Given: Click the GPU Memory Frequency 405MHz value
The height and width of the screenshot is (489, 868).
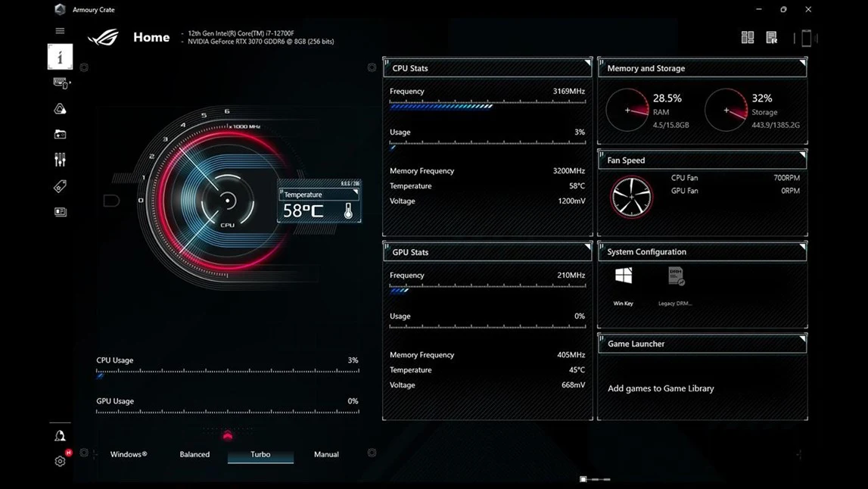Looking at the screenshot, I should (571, 354).
